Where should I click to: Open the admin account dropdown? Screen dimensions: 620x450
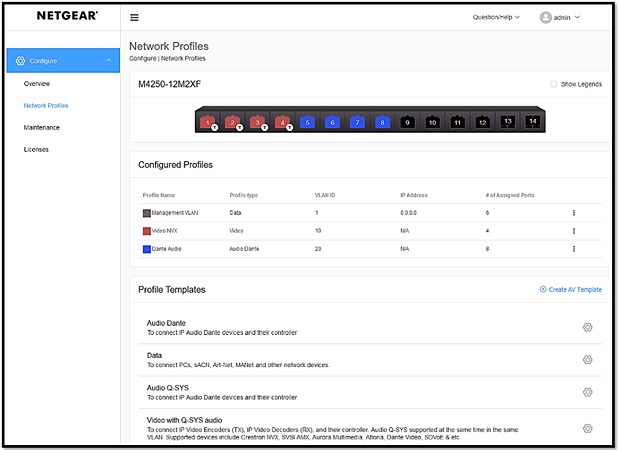567,17
